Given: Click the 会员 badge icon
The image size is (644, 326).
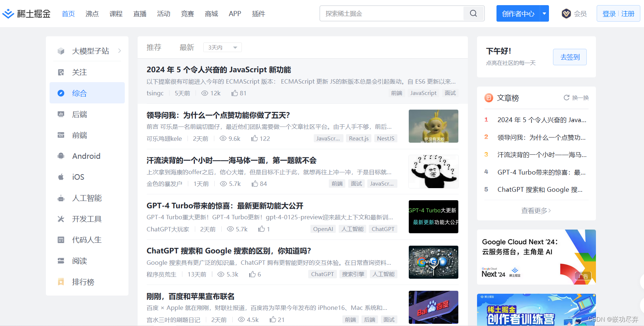Looking at the screenshot, I should point(566,14).
